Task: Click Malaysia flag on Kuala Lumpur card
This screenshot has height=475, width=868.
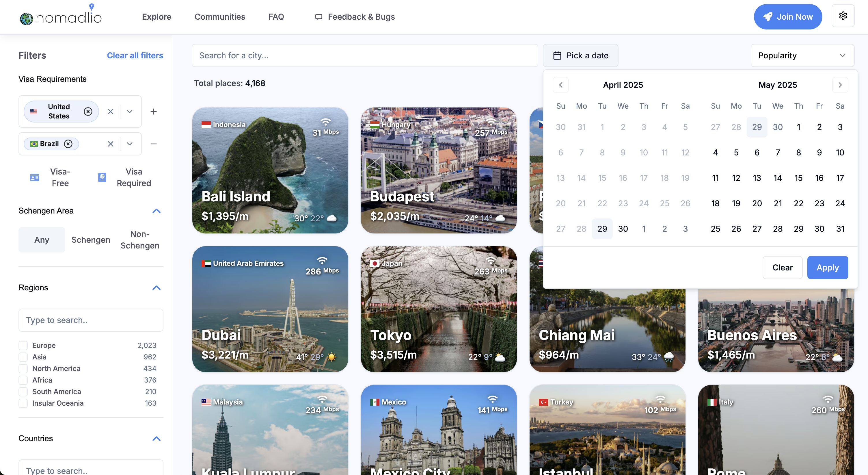Action: pos(206,402)
